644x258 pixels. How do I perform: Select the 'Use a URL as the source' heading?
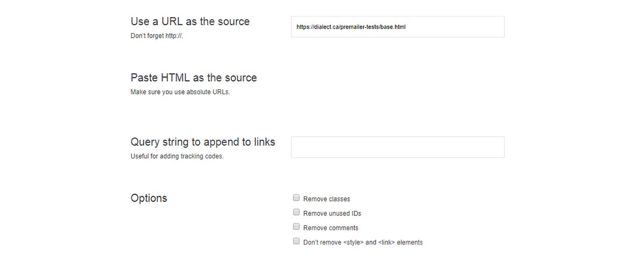click(x=190, y=21)
